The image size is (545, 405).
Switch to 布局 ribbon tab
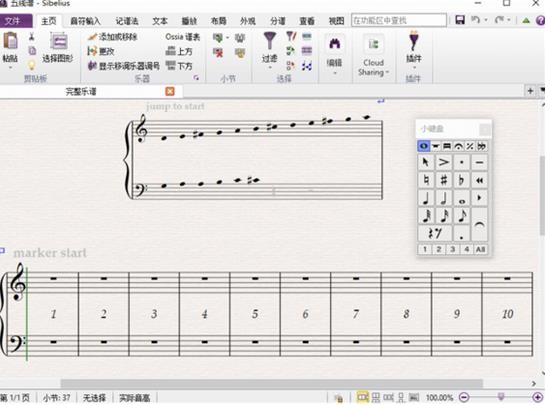[219, 21]
